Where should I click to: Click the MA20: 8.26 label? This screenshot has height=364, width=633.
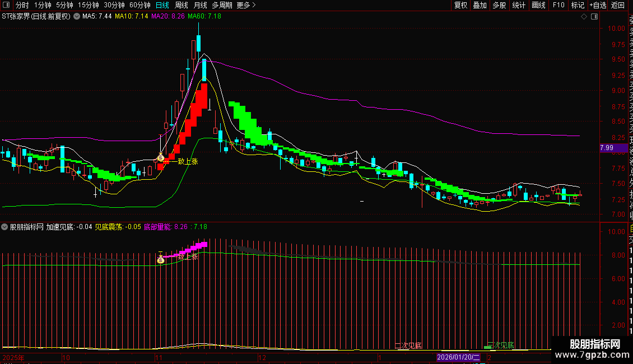click(x=168, y=17)
